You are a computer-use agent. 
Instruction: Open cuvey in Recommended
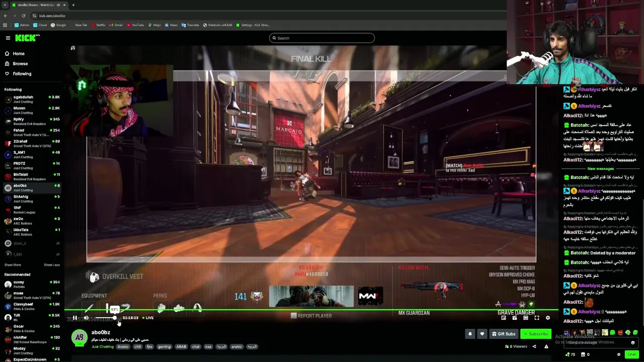[x=32, y=284]
